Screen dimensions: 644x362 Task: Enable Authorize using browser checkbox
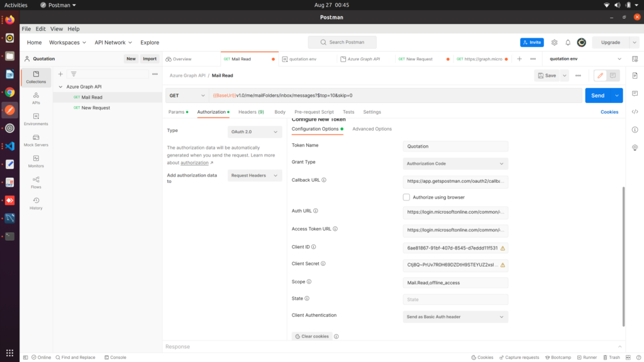[406, 197]
